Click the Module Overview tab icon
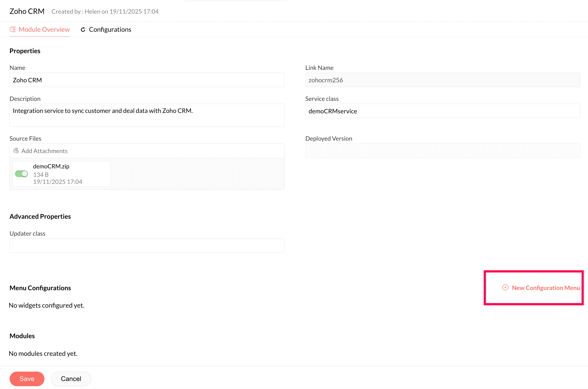 (13, 30)
